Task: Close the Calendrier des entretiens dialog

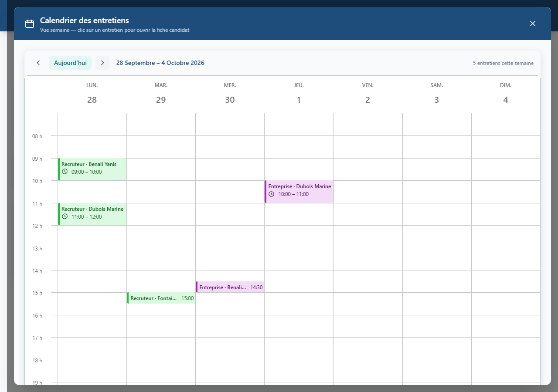Action: pos(532,24)
